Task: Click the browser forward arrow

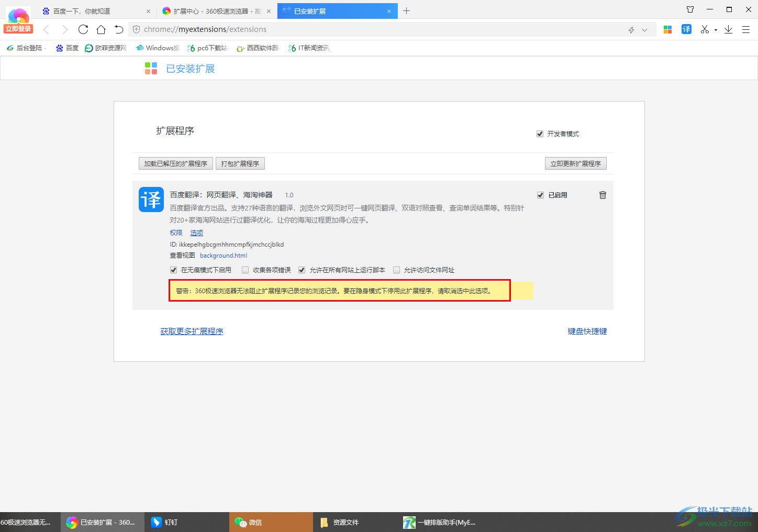Action: [x=64, y=29]
